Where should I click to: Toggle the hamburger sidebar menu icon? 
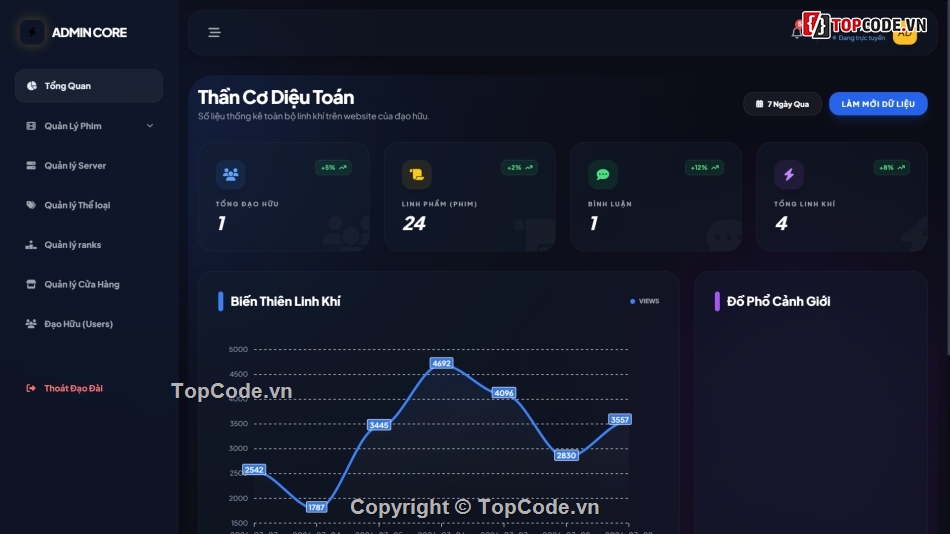[214, 32]
